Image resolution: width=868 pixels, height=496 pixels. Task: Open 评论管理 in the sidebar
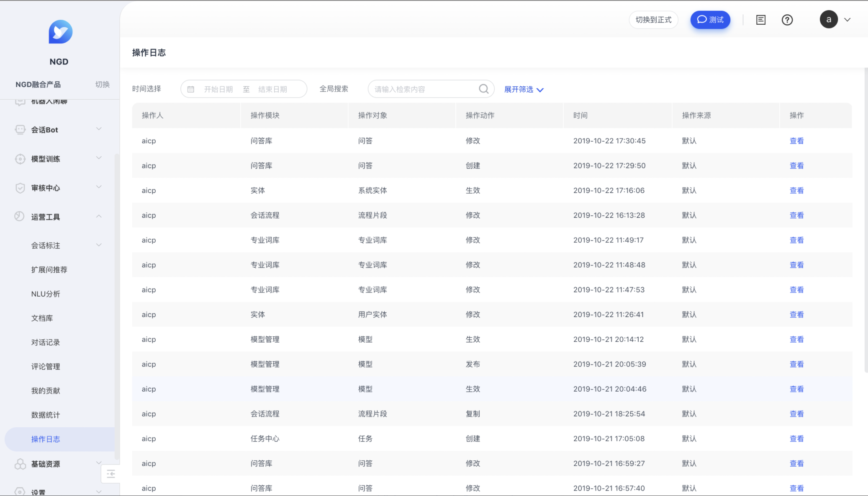coord(46,367)
